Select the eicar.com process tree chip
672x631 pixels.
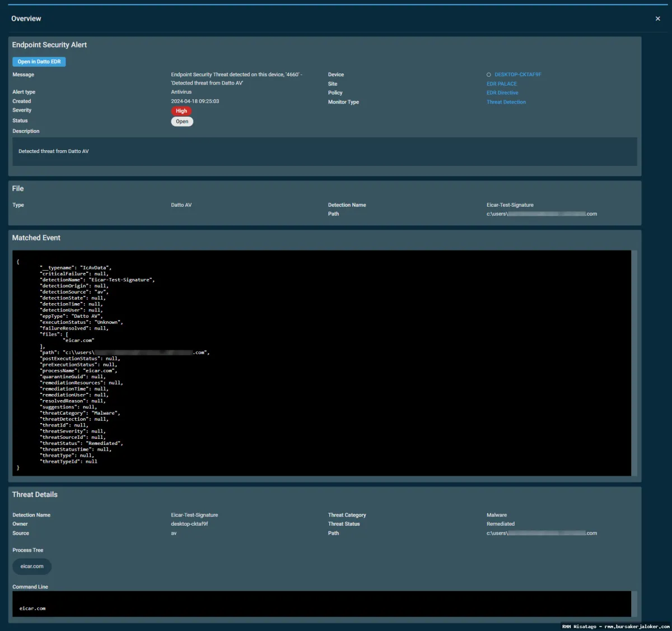(x=32, y=567)
